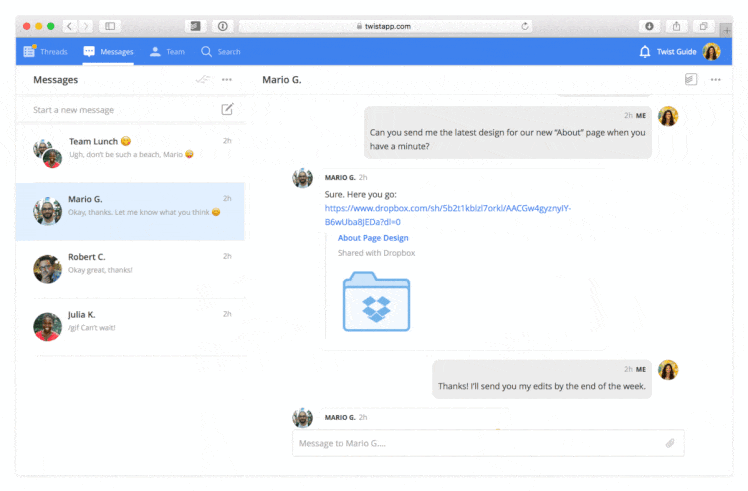This screenshot has width=748, height=491.
Task: Click the browser reload page icon
Action: pyautogui.click(x=525, y=26)
